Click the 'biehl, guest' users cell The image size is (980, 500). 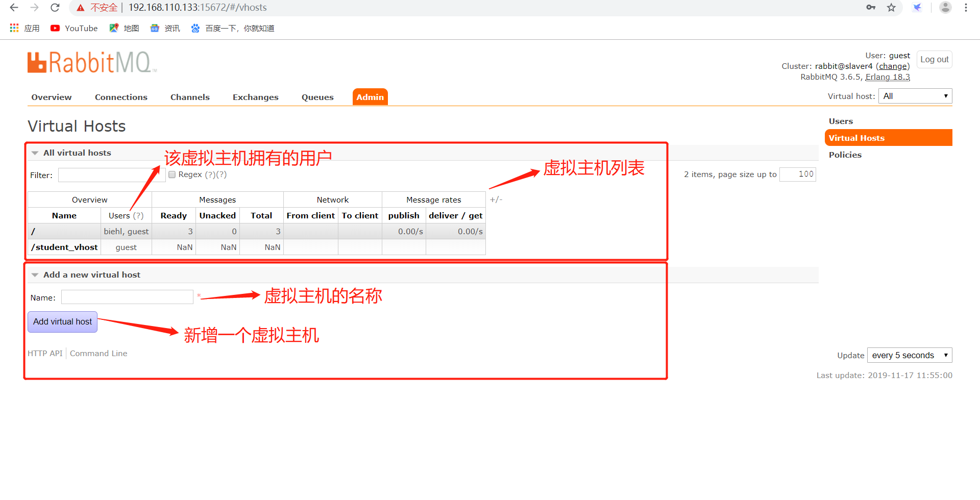click(x=126, y=231)
